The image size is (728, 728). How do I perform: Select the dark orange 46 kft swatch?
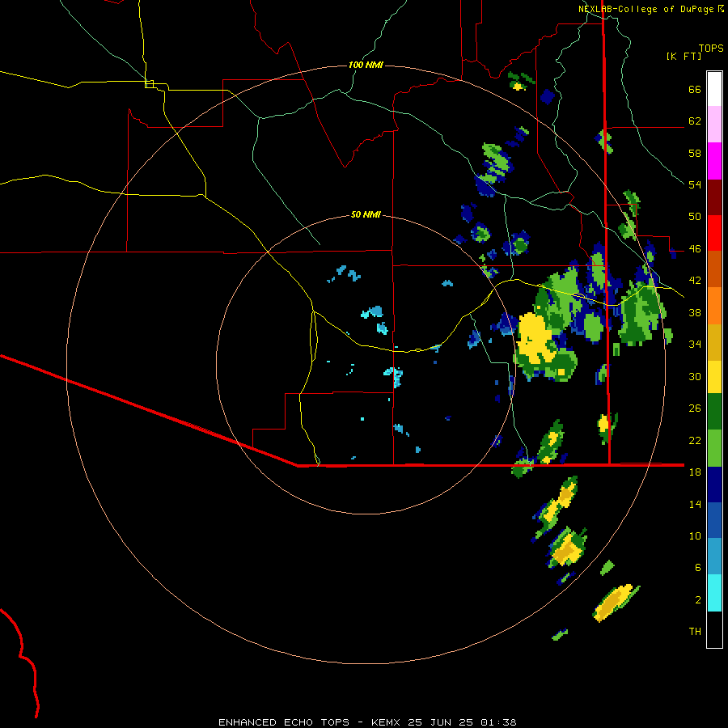[x=714, y=269]
